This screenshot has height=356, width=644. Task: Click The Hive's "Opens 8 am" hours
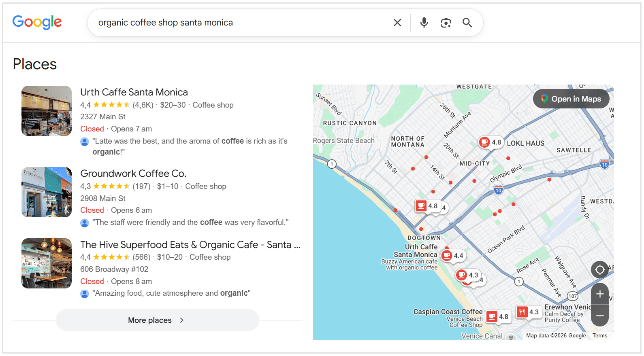pyautogui.click(x=132, y=282)
